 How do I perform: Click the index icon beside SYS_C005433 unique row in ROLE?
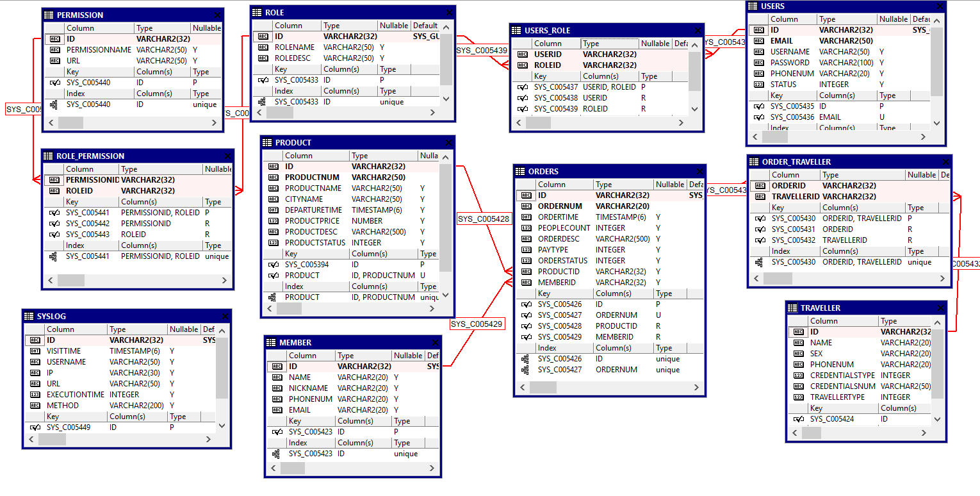pyautogui.click(x=262, y=102)
